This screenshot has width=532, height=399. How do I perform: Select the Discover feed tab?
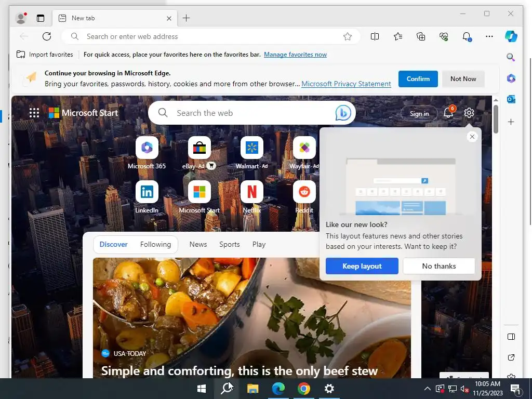point(113,244)
